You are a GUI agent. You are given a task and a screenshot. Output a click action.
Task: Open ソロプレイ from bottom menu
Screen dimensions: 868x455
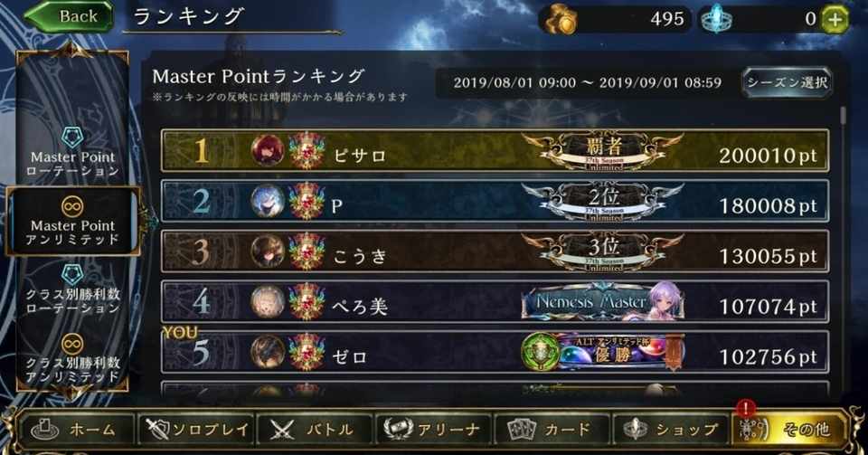196,429
